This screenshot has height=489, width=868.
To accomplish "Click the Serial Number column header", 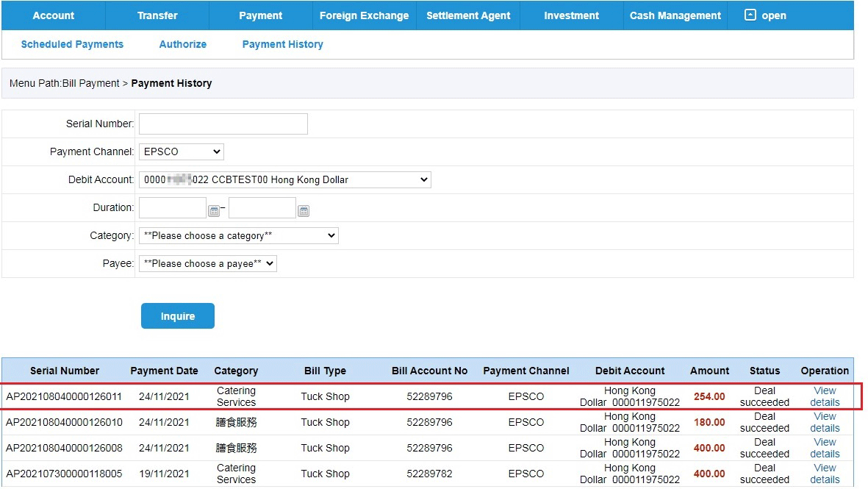I will [x=65, y=371].
